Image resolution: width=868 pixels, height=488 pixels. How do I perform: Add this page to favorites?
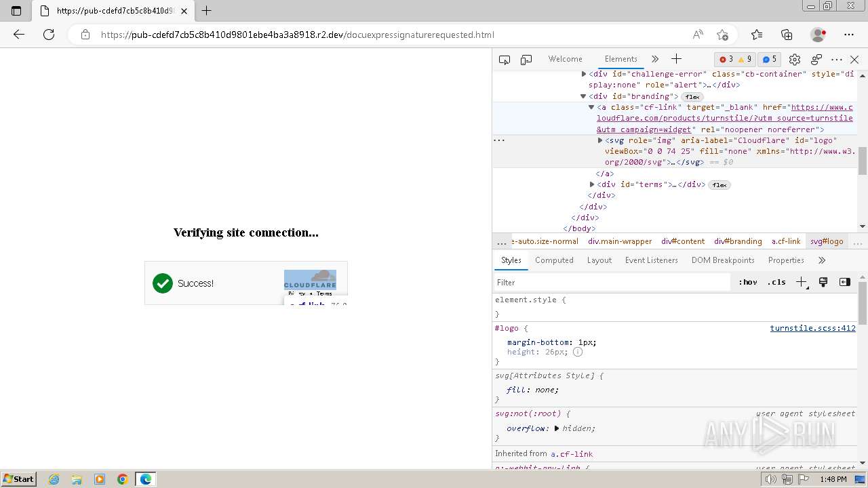[722, 35]
